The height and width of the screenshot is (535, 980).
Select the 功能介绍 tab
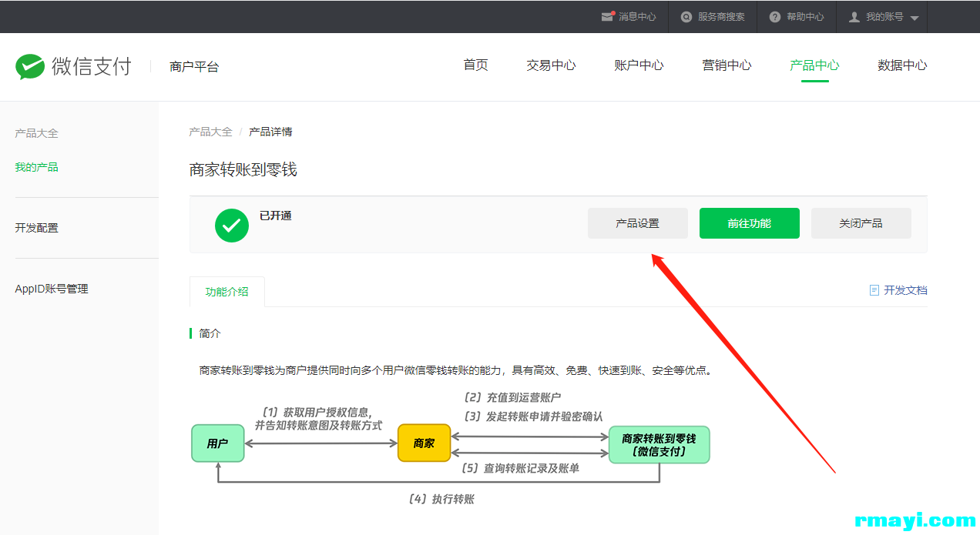click(227, 292)
